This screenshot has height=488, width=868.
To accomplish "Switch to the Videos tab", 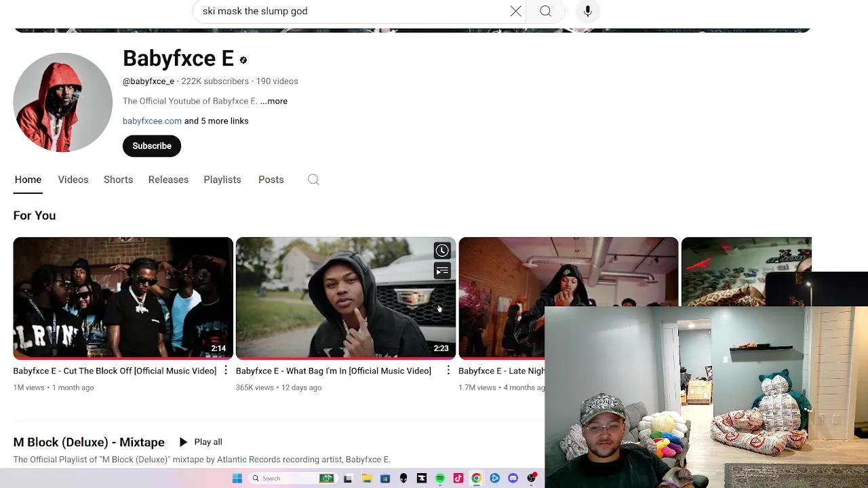I will [73, 180].
